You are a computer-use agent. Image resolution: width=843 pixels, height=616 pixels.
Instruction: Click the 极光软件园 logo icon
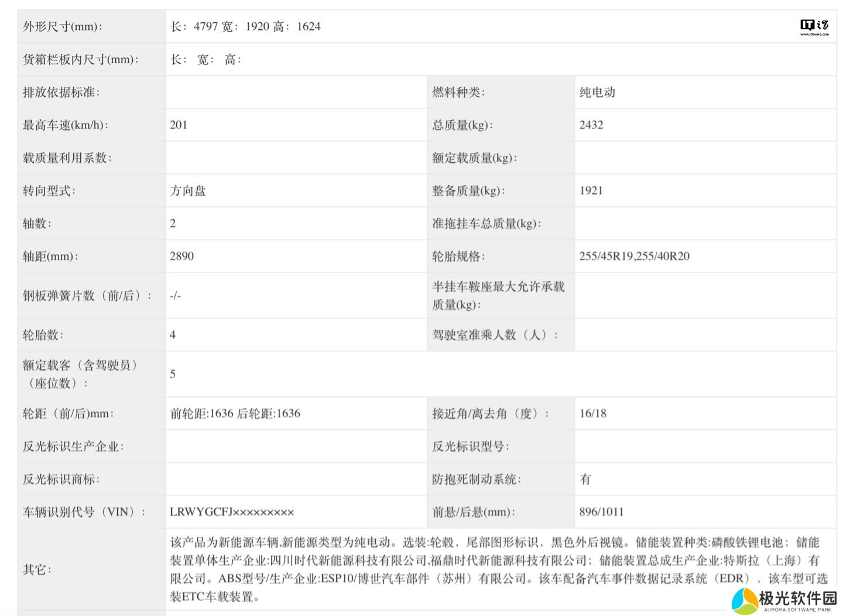click(744, 601)
